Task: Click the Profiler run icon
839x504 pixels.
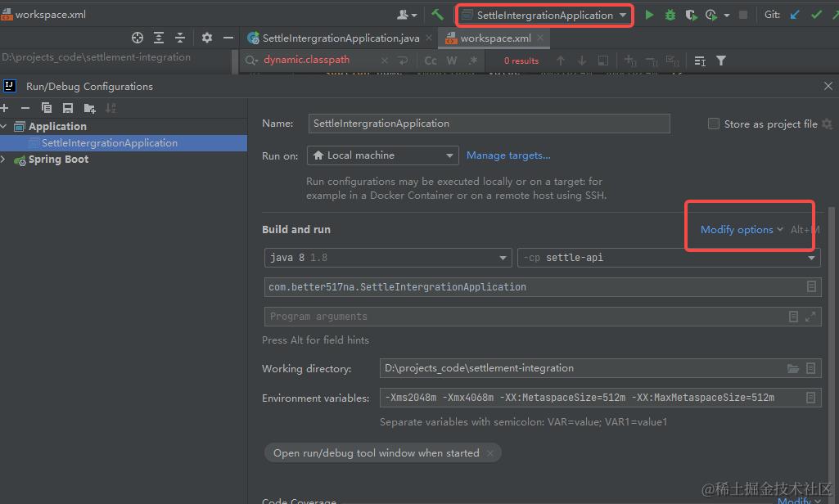Action: tap(711, 15)
